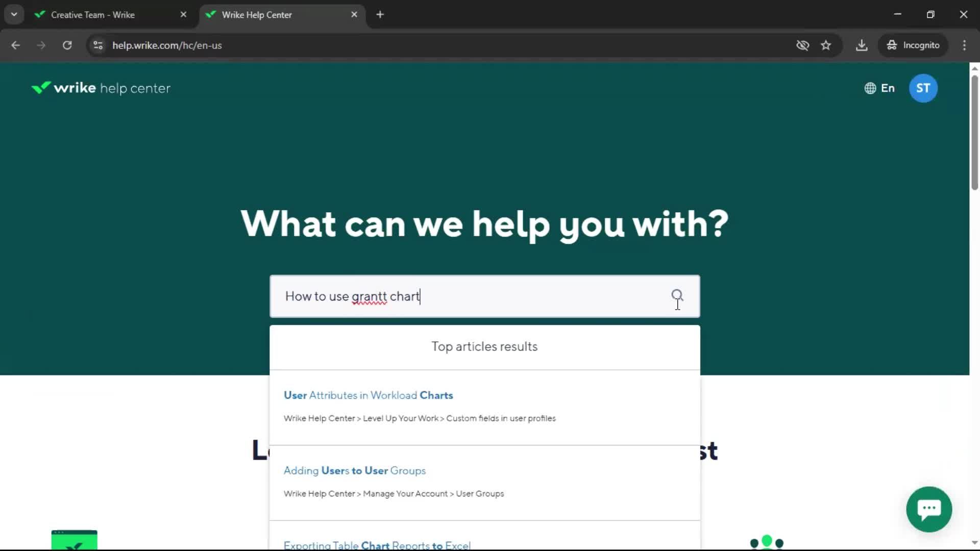View site information icon
The width and height of the screenshot is (980, 551).
click(98, 45)
